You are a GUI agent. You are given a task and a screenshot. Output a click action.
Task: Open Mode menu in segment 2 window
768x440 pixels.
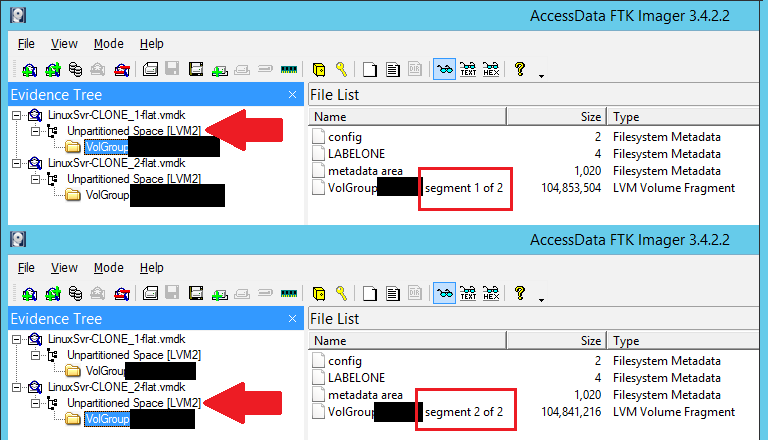pyautogui.click(x=108, y=268)
